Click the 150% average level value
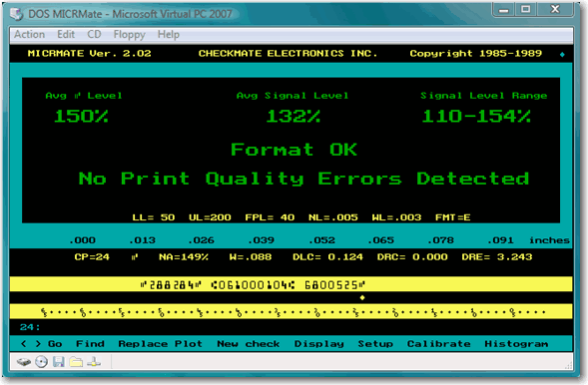The width and height of the screenshot is (588, 385). pyautogui.click(x=81, y=116)
